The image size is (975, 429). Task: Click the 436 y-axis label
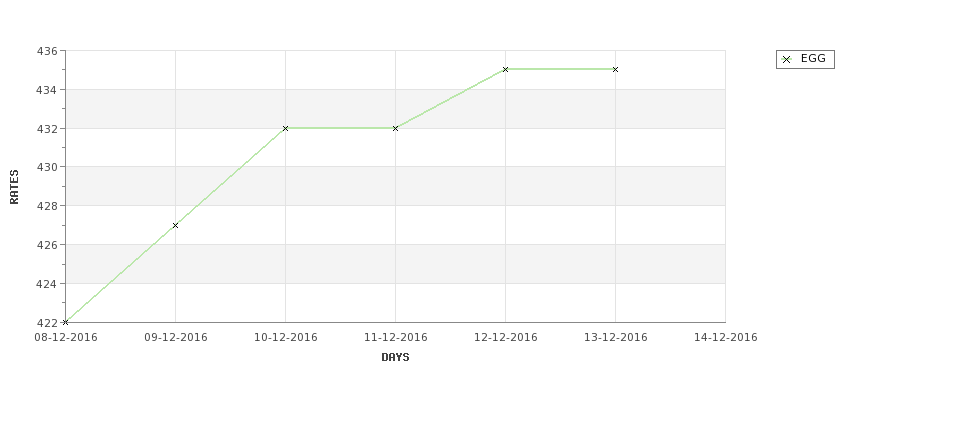[47, 51]
